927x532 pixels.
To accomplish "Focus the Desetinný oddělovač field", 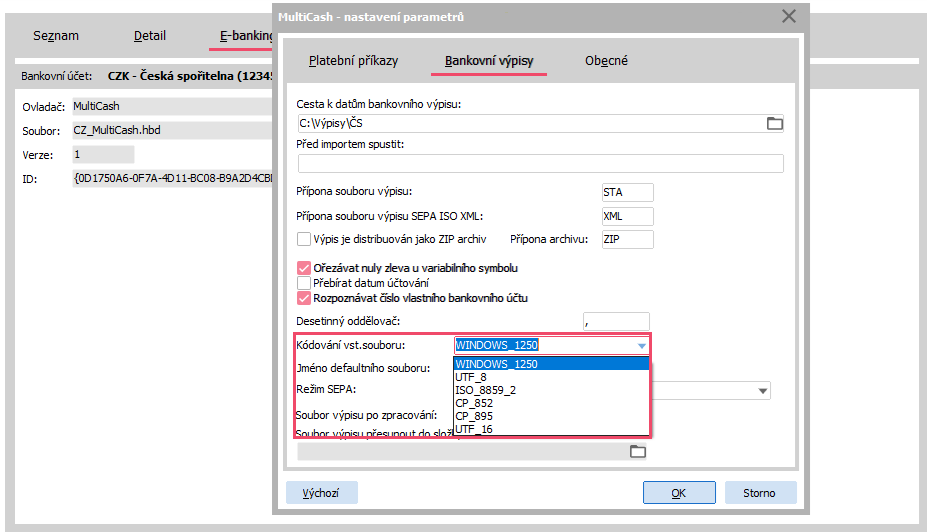I will coord(616,322).
